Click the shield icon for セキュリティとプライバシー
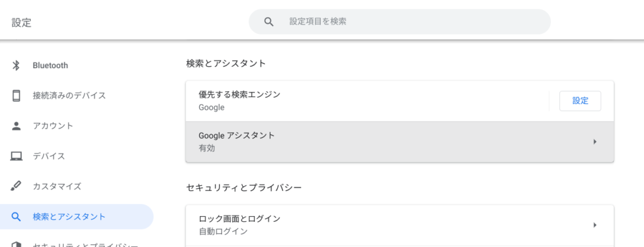Screen dimensions: 644x247 16,244
